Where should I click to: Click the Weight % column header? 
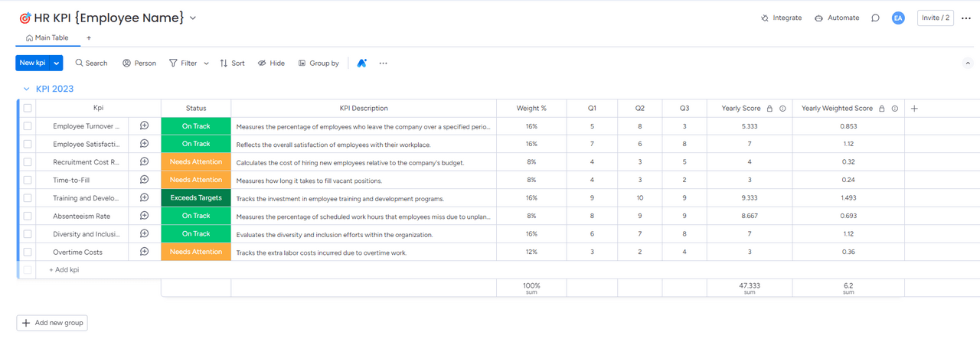[x=531, y=109]
